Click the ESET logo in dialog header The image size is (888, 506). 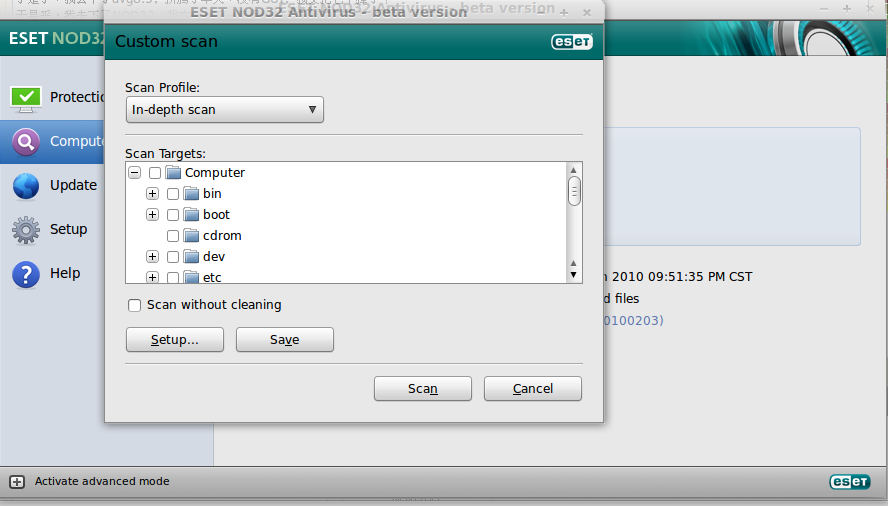(572, 41)
